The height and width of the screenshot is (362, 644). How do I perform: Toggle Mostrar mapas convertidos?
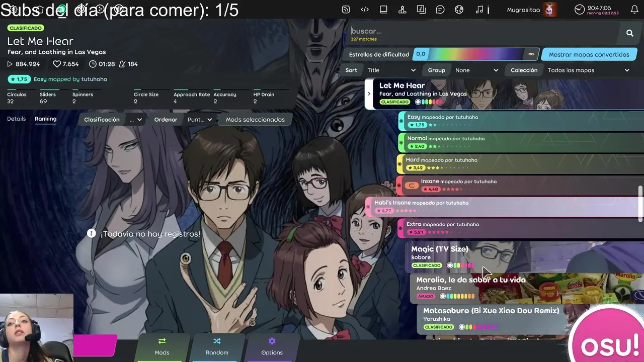[589, 54]
